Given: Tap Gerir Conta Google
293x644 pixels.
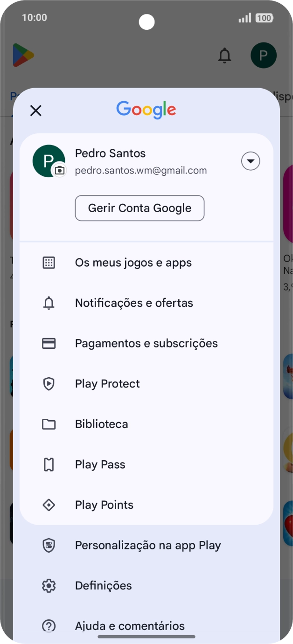Looking at the screenshot, I should coord(140,208).
